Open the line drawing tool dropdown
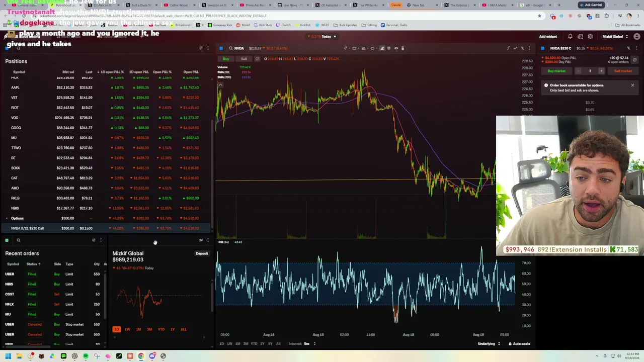The height and width of the screenshot is (362, 644). click(348, 48)
